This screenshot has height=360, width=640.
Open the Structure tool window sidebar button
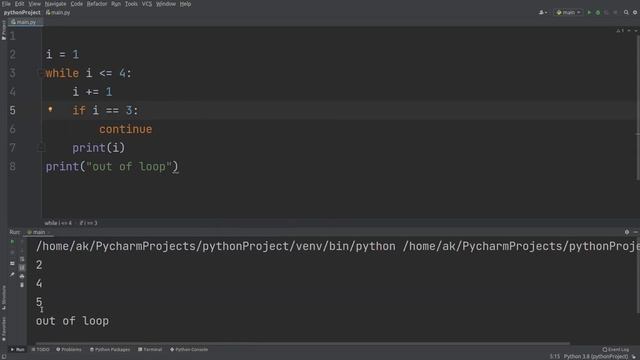[x=4, y=297]
